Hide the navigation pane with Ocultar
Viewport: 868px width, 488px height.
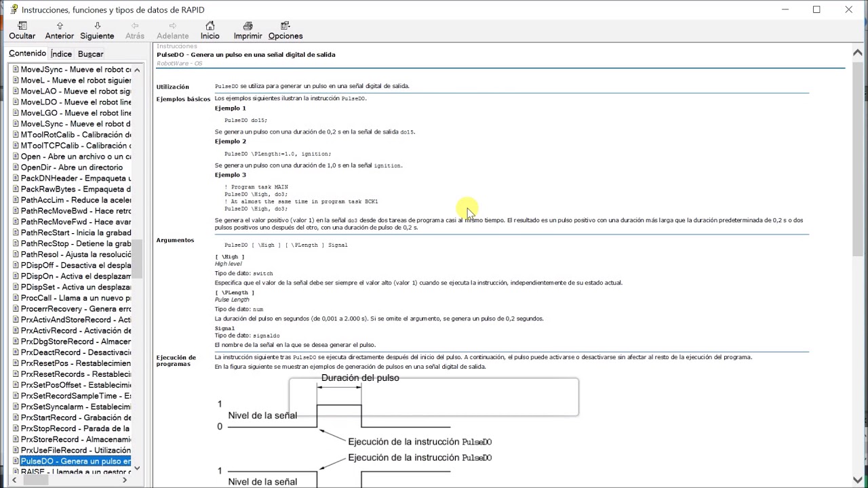(22, 30)
